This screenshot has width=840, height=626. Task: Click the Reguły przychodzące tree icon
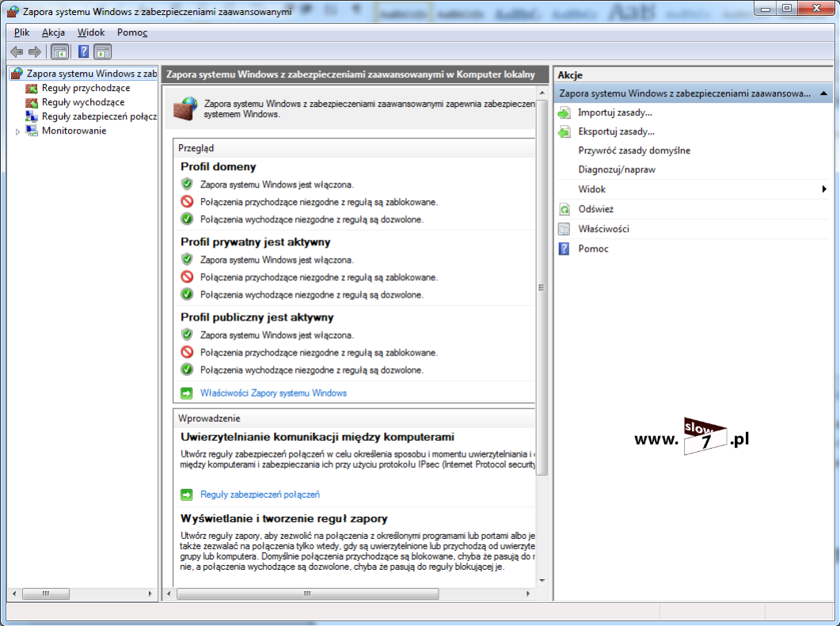(x=32, y=88)
